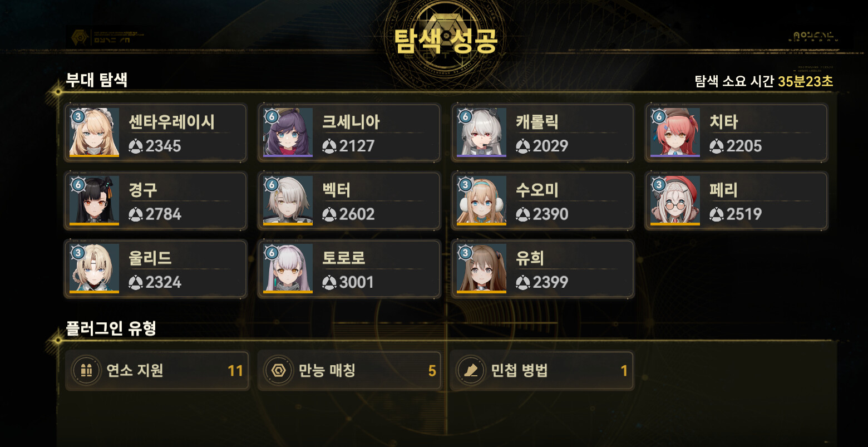The height and width of the screenshot is (447, 868).
Task: Select 수오미's portrait thumbnail
Action: (x=481, y=200)
